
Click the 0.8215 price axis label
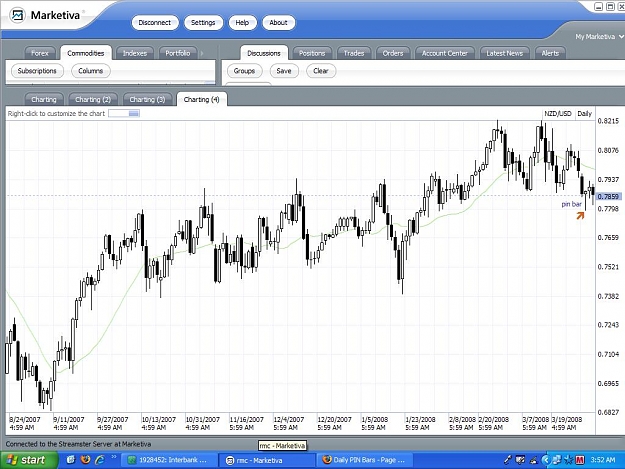point(608,121)
